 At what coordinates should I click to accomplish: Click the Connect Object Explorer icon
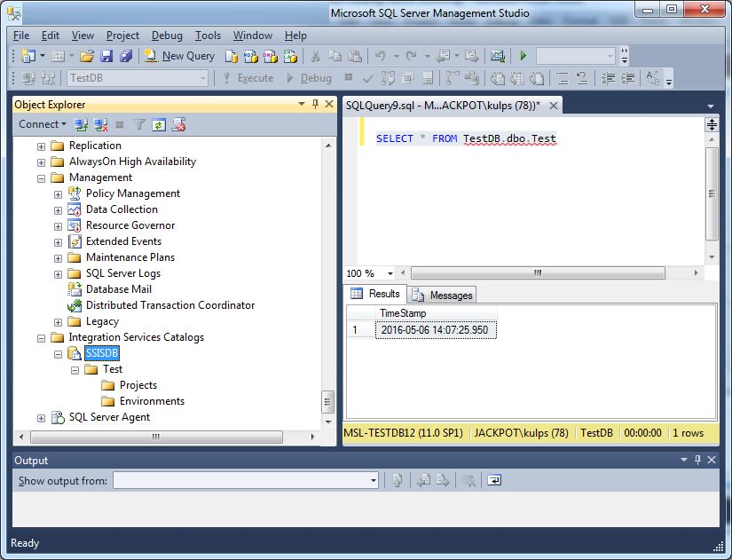click(x=82, y=125)
